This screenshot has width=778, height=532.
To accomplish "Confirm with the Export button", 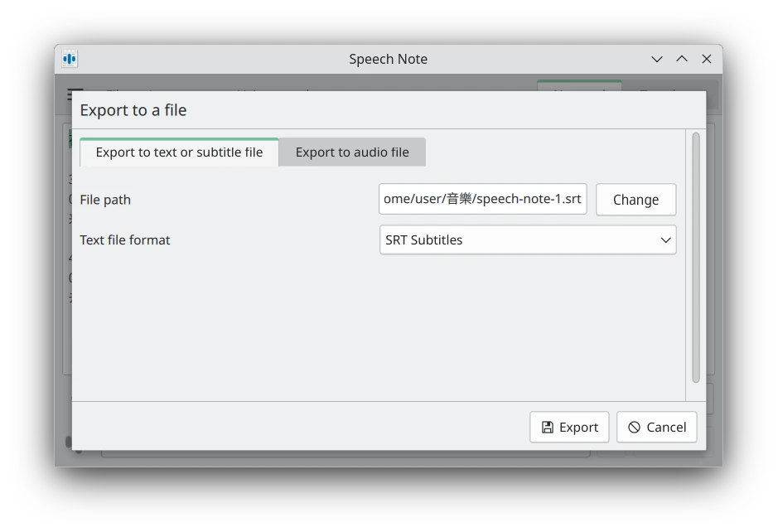I will (x=569, y=428).
